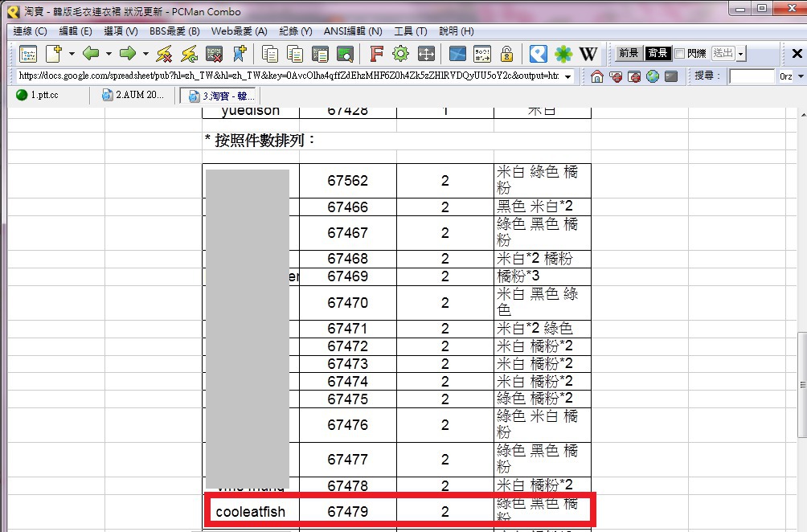The height and width of the screenshot is (532, 807).
Task: Open the address bar URL dropdown
Action: coord(567,76)
